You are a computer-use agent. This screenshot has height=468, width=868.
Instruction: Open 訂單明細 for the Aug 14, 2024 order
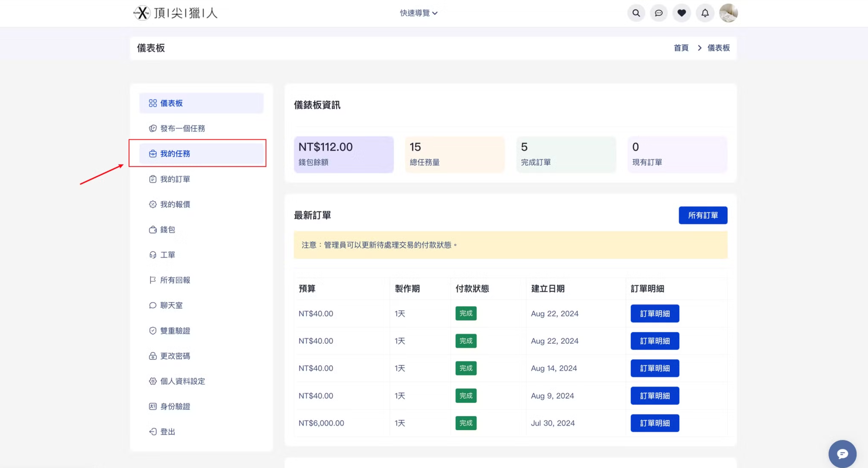click(654, 368)
